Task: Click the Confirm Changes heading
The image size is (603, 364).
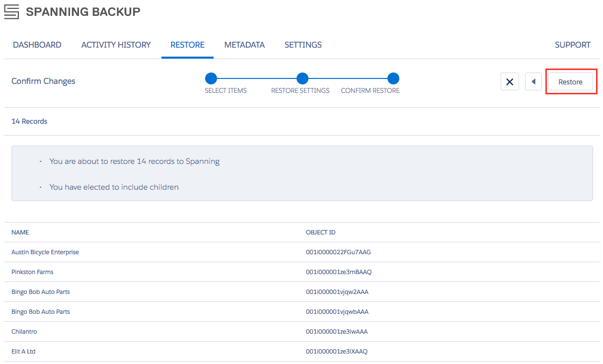Action: pos(43,81)
